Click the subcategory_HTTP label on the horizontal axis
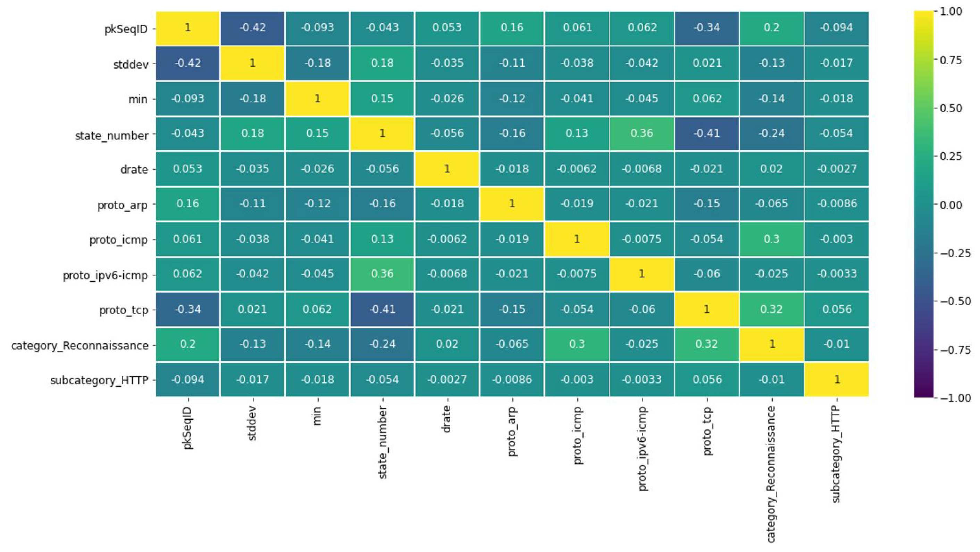 (x=836, y=454)
